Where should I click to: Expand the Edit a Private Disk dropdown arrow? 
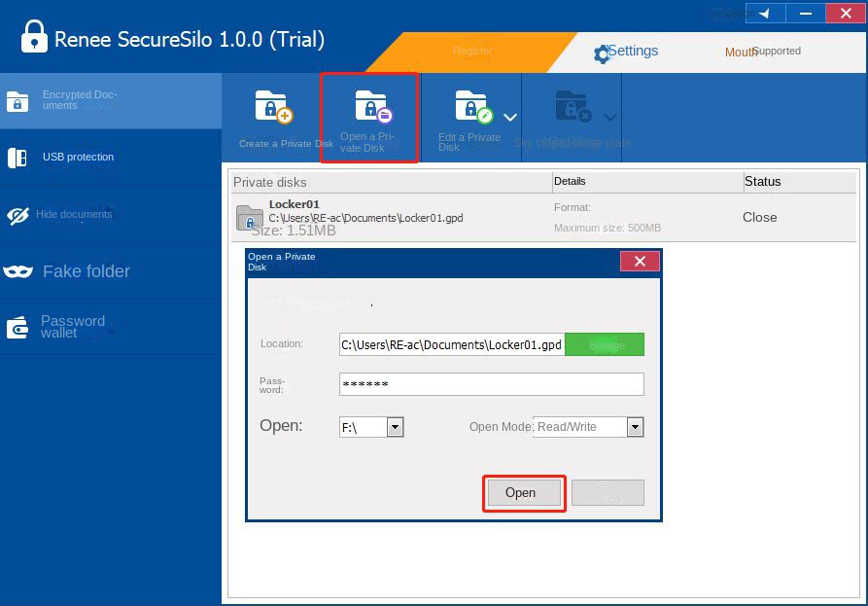(509, 118)
